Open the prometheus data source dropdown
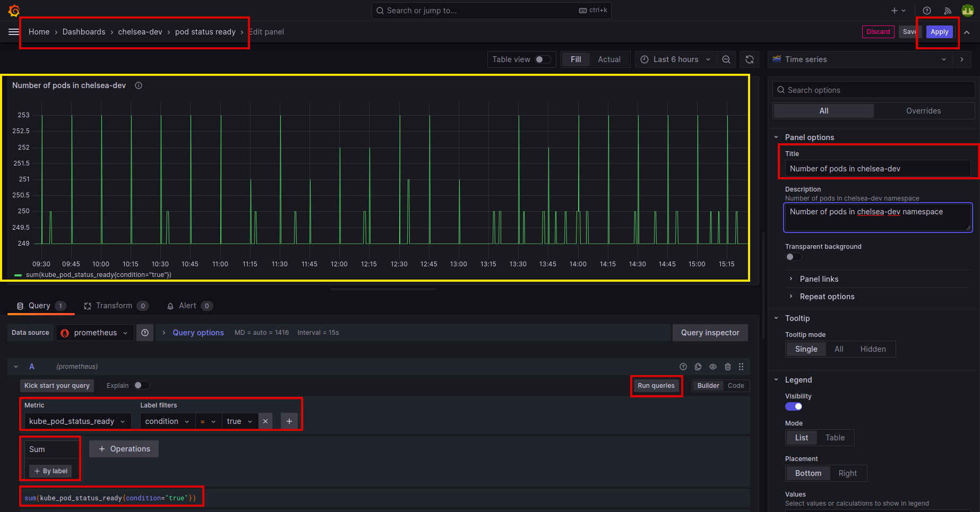The height and width of the screenshot is (512, 980). 95,333
